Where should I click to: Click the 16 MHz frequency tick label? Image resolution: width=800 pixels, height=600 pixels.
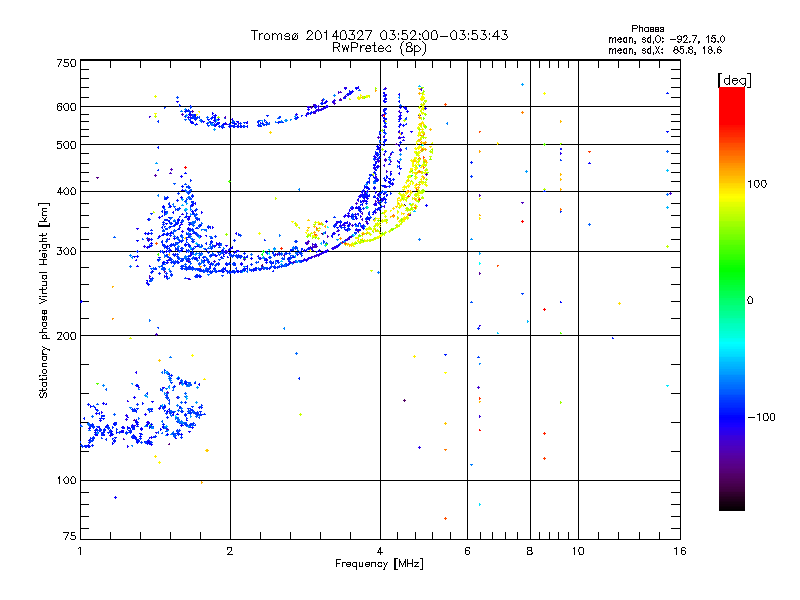point(680,551)
